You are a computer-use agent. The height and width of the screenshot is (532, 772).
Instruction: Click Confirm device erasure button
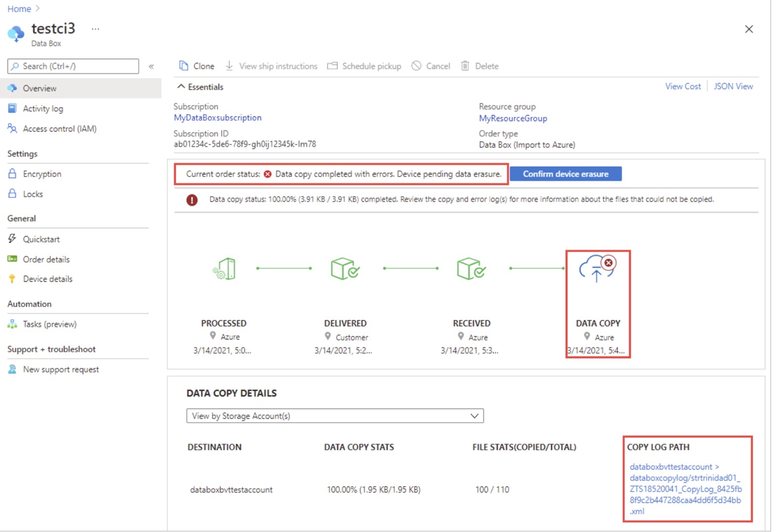click(x=566, y=174)
